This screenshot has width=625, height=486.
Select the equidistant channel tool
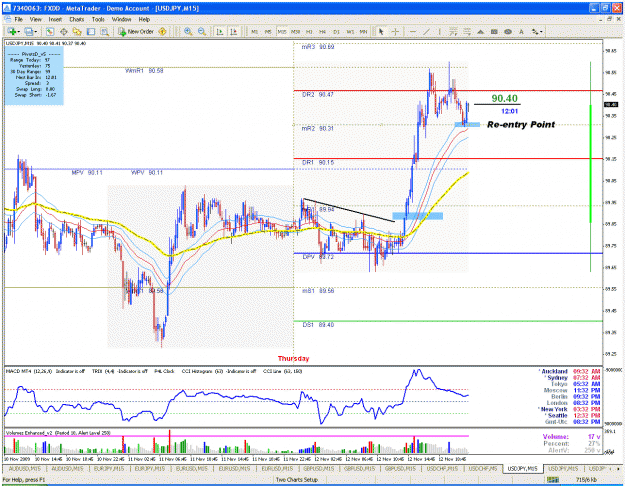click(x=454, y=31)
